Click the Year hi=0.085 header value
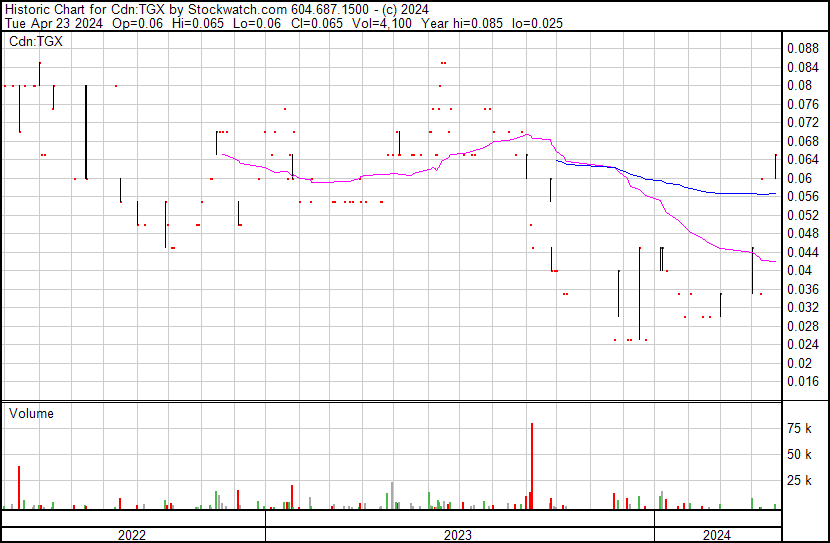Image resolution: width=830 pixels, height=543 pixels. tap(456, 22)
